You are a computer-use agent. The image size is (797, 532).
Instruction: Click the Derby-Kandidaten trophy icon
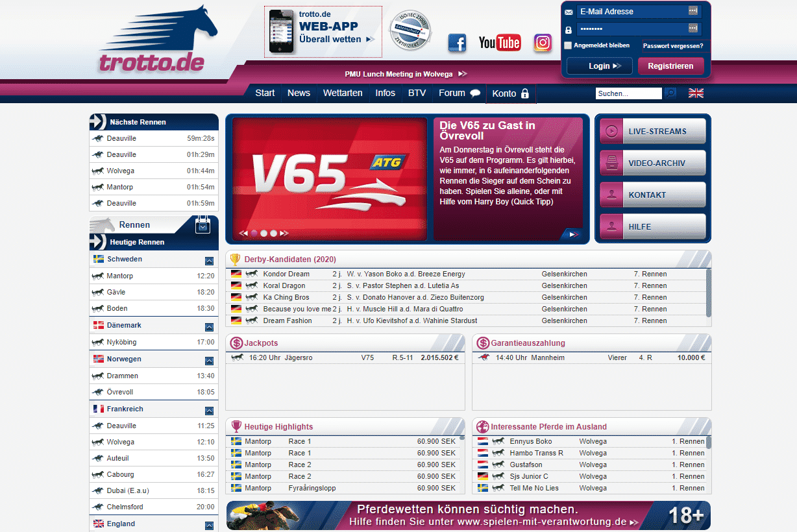pyautogui.click(x=235, y=259)
